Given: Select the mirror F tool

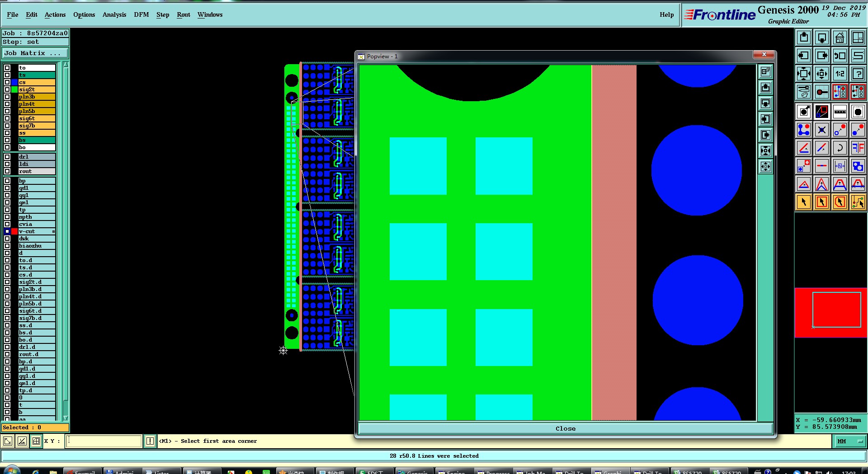Looking at the screenshot, I should click(x=858, y=148).
